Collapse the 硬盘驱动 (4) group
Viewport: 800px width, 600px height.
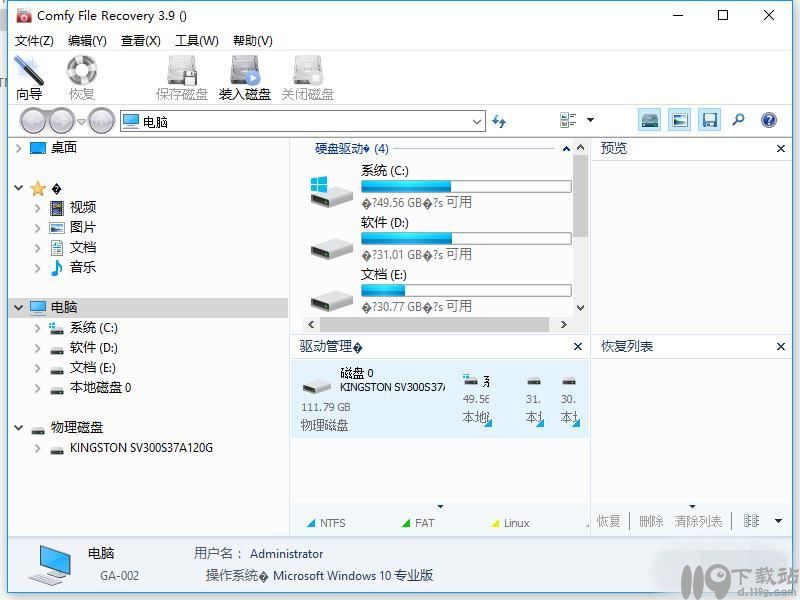(x=566, y=148)
